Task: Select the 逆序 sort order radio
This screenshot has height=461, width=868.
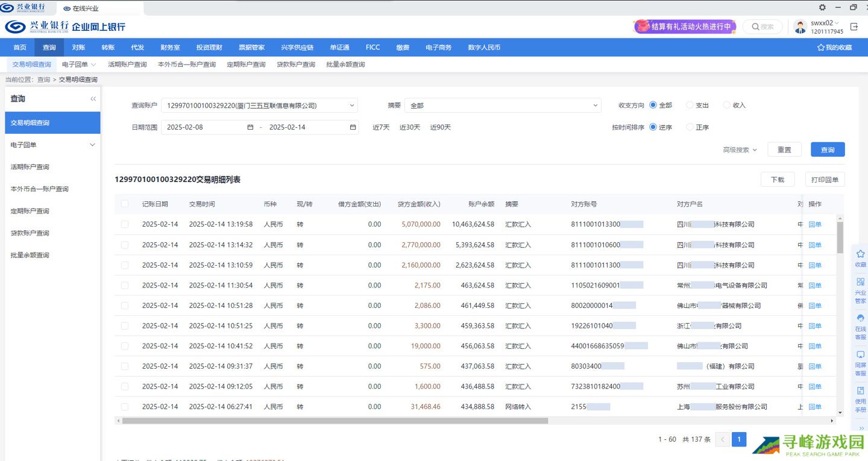Action: tap(653, 127)
